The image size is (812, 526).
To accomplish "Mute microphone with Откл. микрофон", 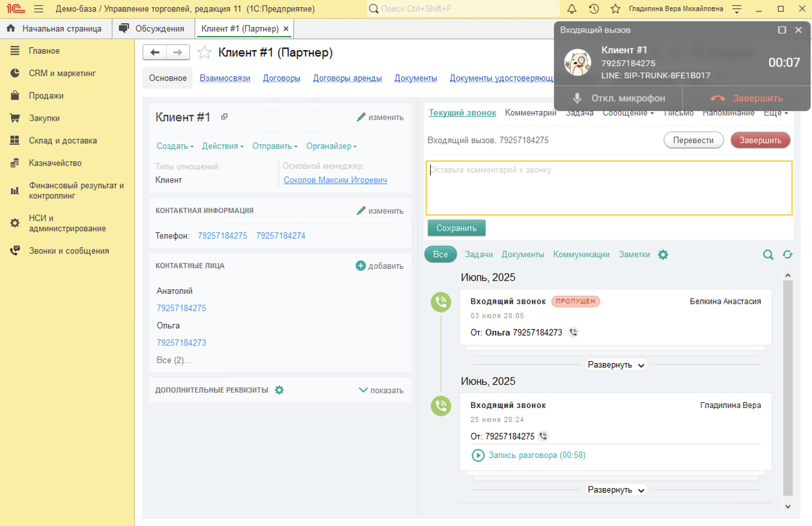I will pyautogui.click(x=618, y=98).
